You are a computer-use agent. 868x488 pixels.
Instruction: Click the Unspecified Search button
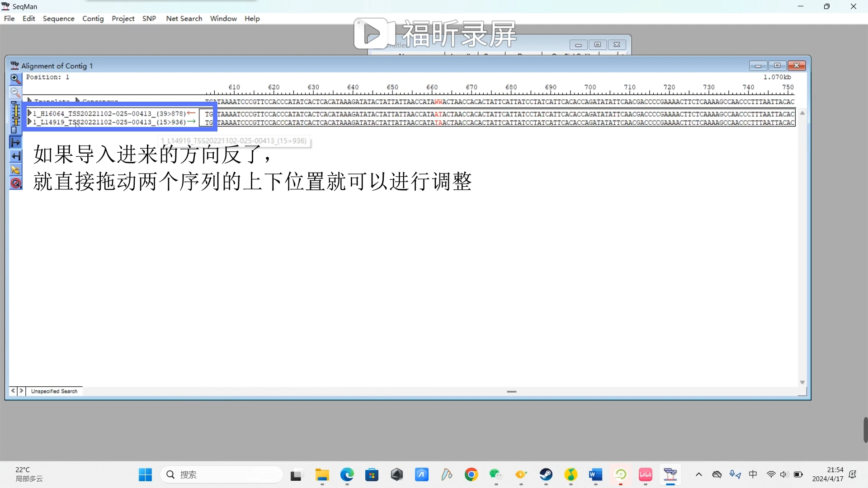54,391
